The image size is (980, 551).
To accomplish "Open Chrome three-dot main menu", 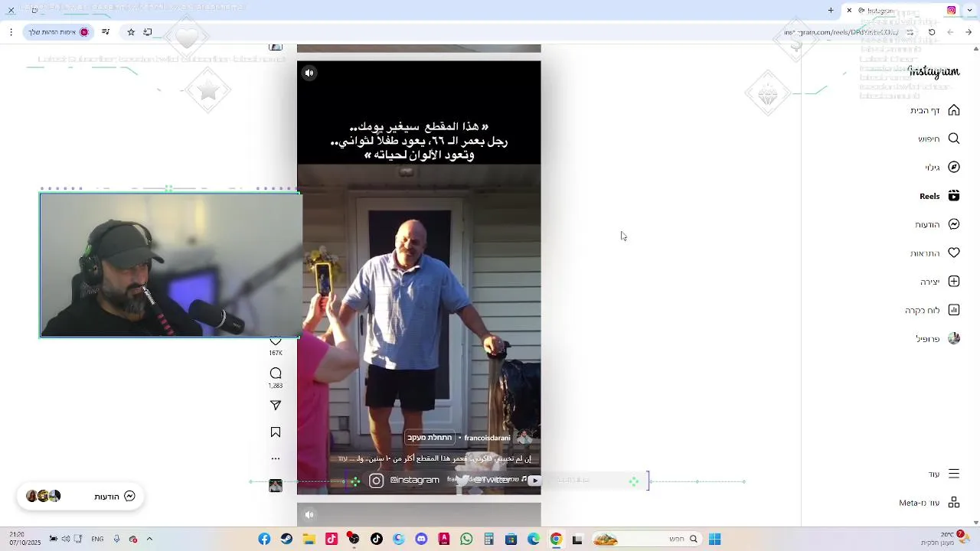I will click(x=11, y=32).
